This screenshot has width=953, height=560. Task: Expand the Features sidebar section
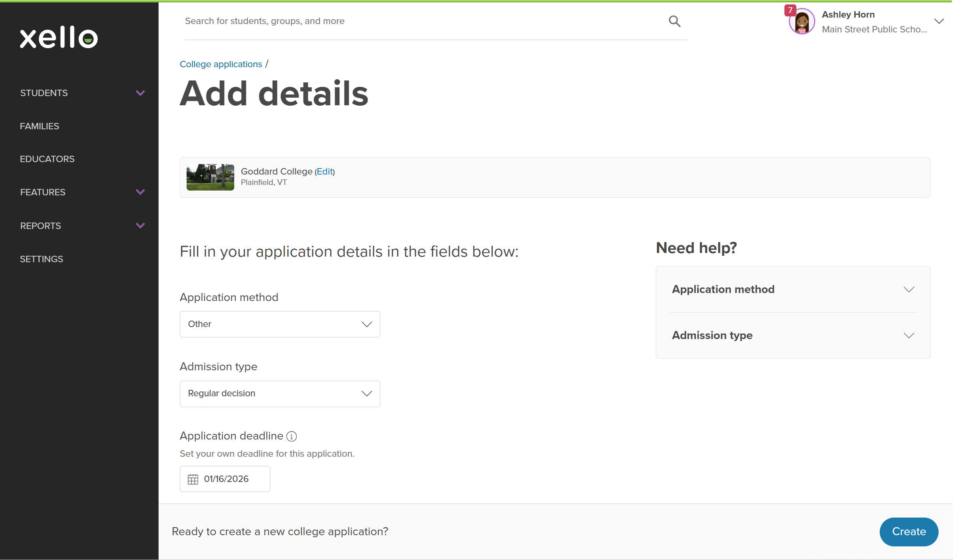(x=140, y=192)
